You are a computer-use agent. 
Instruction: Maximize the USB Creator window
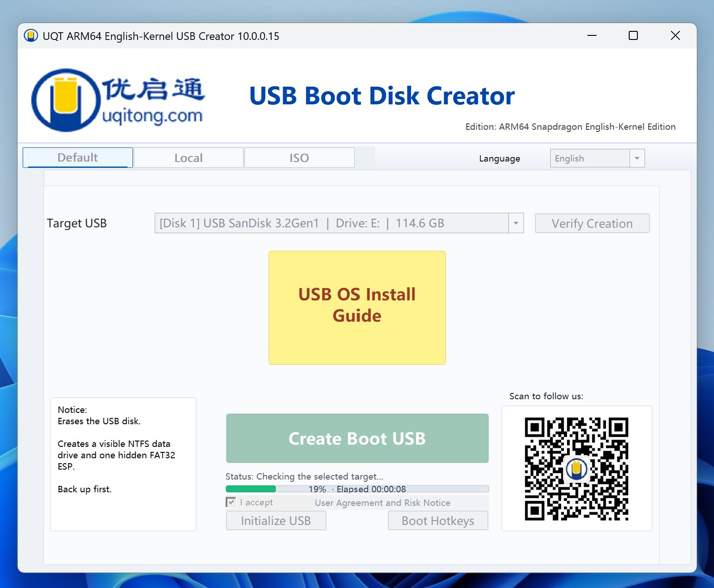633,35
